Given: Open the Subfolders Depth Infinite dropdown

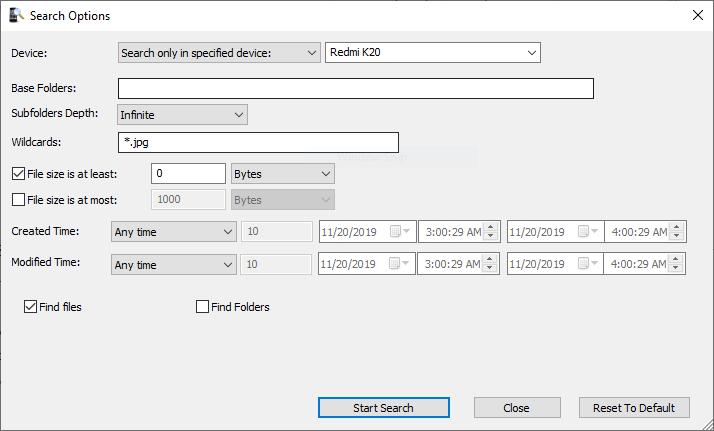Looking at the screenshot, I should tap(182, 115).
